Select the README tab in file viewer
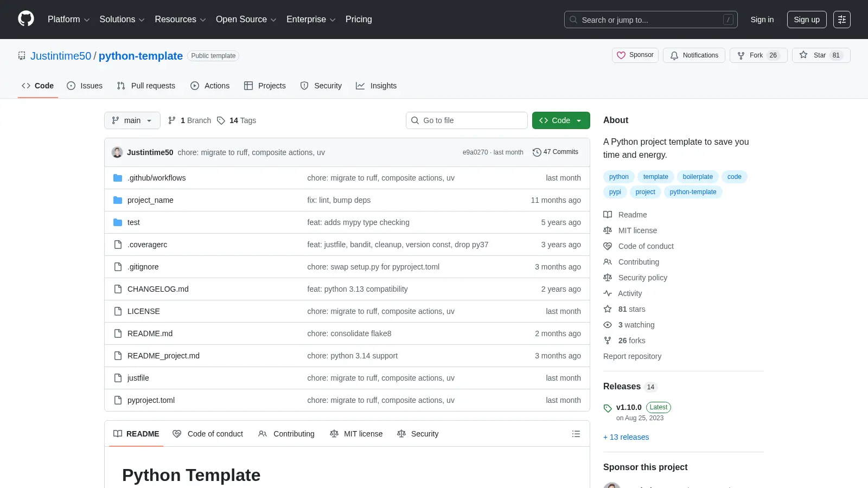This screenshot has width=868, height=488. (x=136, y=434)
